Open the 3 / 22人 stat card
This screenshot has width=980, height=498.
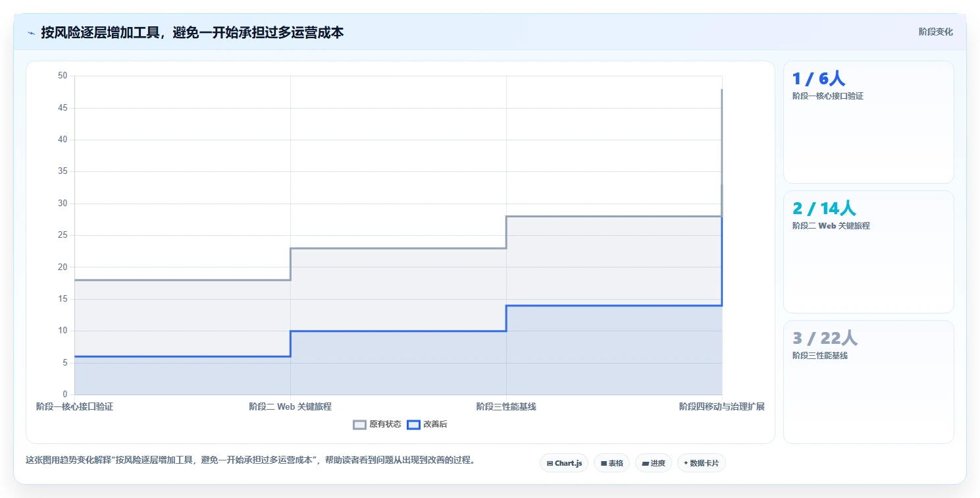868,382
